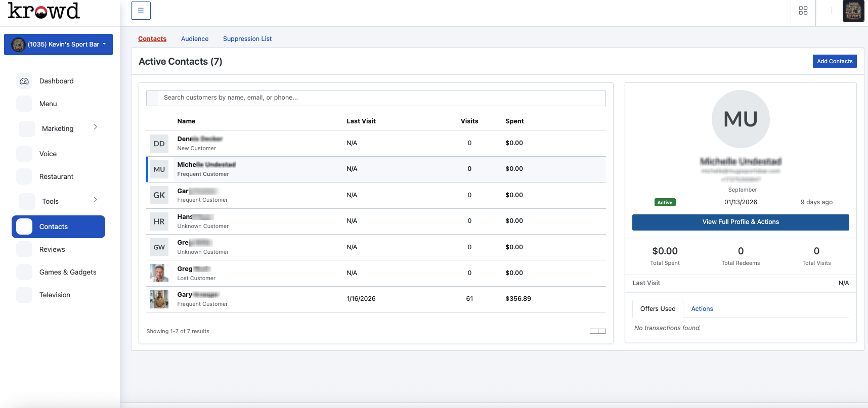Select the GW avatar contact row
Screen dimensions: 868x408
click(x=376, y=247)
